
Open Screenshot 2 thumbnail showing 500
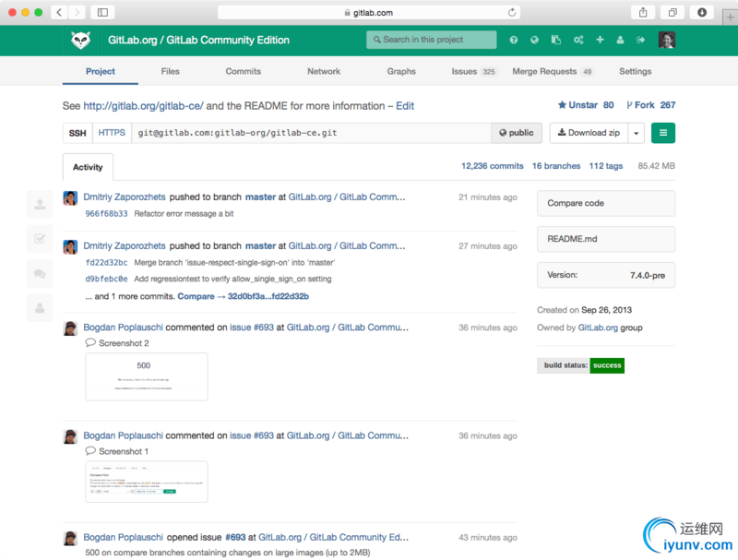pyautogui.click(x=147, y=377)
